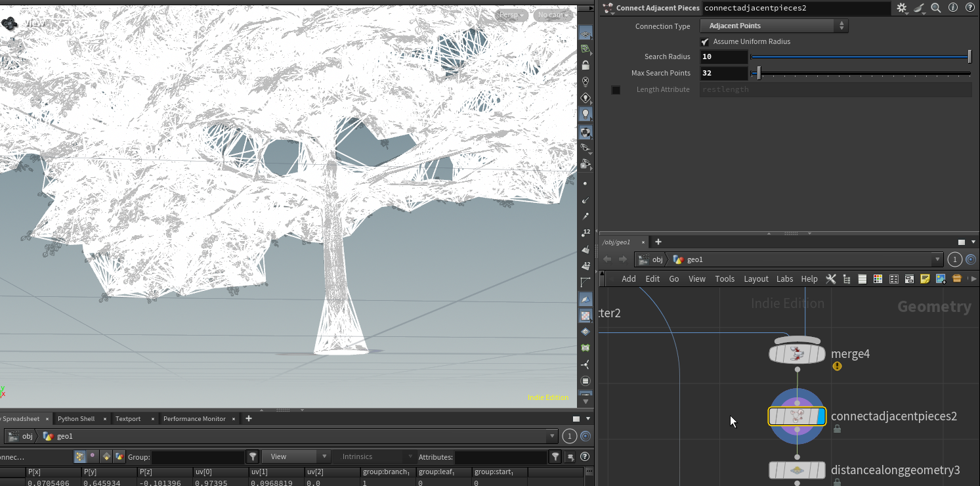This screenshot has height=486, width=980.
Task: Click the lock icon in viewport toolbar
Action: coord(586,66)
